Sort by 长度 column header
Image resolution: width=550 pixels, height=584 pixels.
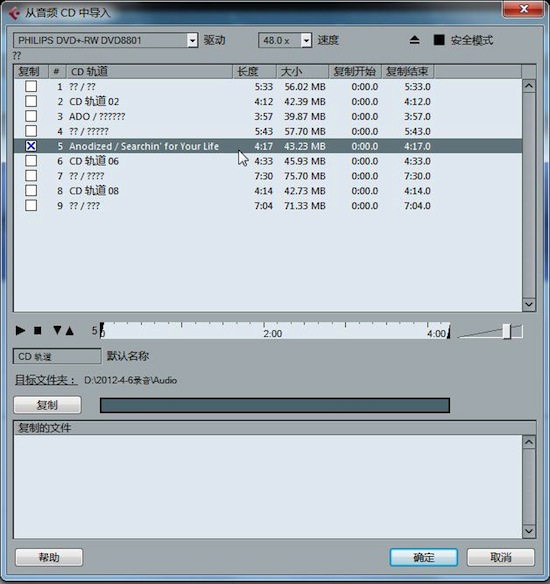tap(254, 71)
